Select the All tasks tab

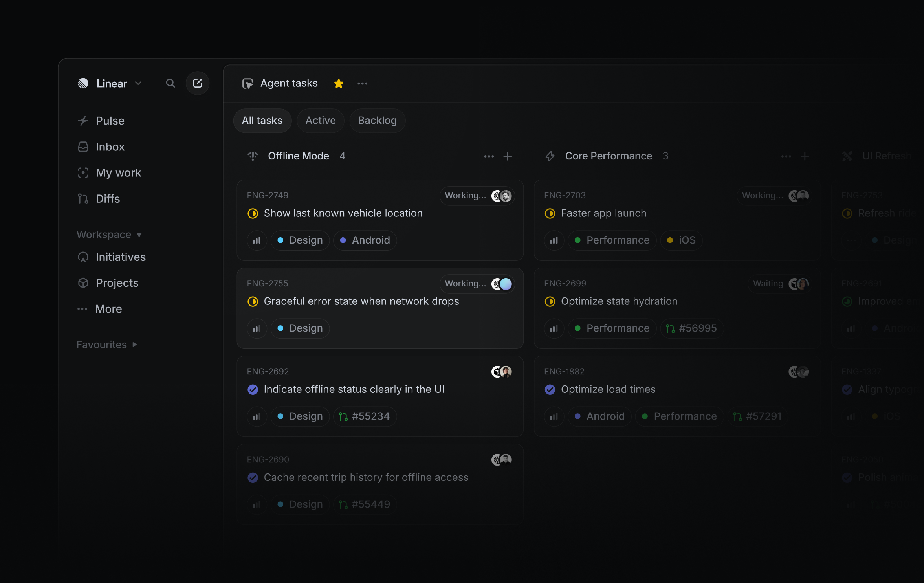tap(262, 121)
